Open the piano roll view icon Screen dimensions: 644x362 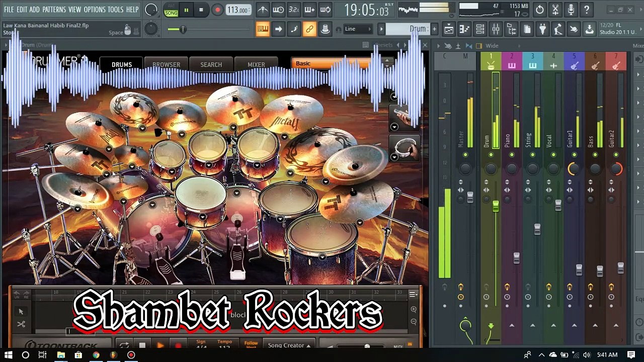click(464, 29)
